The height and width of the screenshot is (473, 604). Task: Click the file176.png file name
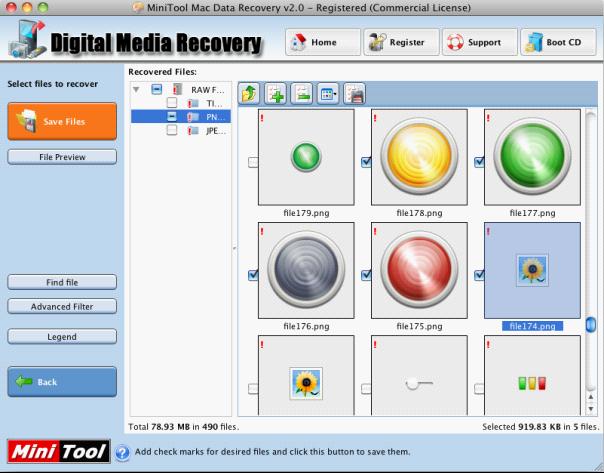click(x=306, y=326)
